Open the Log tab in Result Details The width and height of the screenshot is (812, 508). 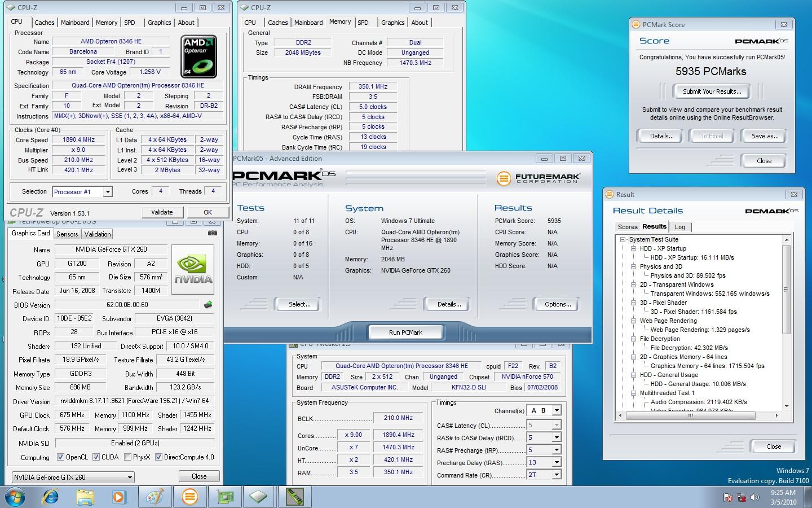tap(680, 227)
